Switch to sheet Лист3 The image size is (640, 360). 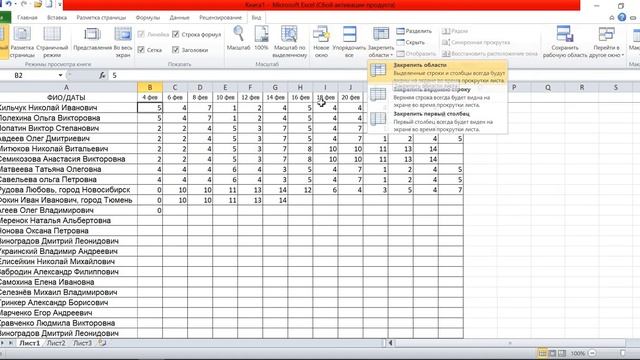coord(82,343)
